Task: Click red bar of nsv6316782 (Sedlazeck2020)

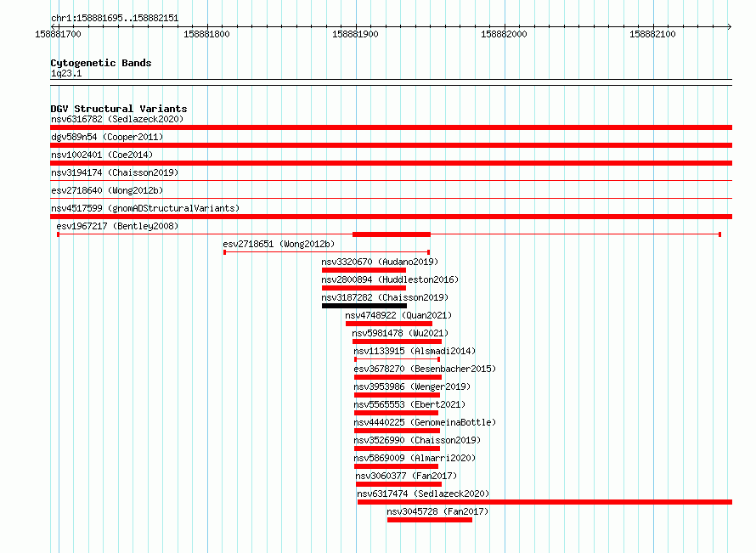Action: click(391, 127)
